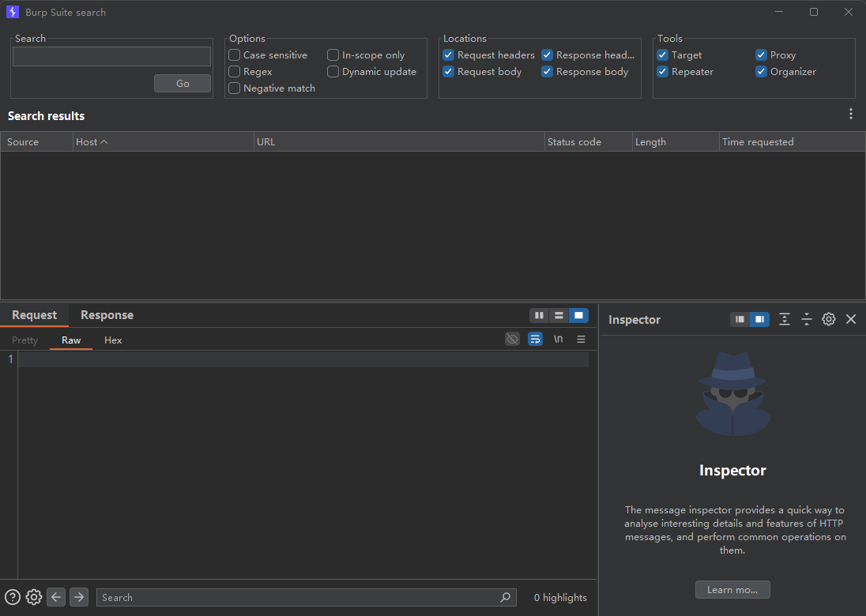Click the Search results heading
The height and width of the screenshot is (616, 866).
[46, 116]
